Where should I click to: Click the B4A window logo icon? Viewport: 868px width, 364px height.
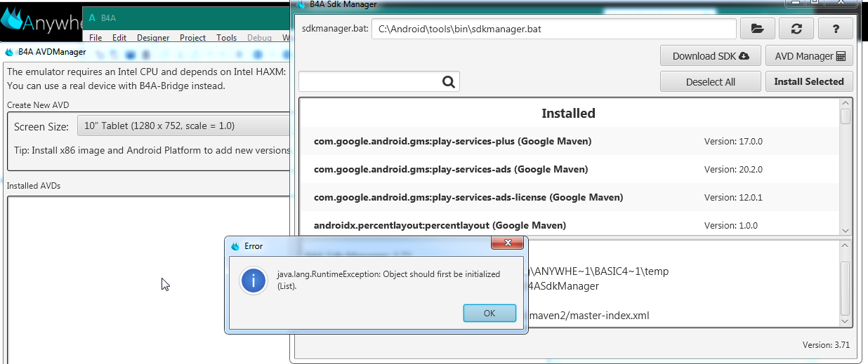tap(92, 18)
